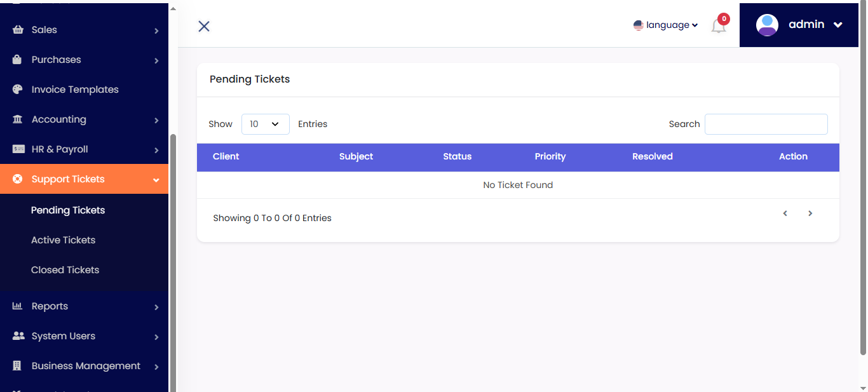Expand the Reports submenu arrow
This screenshot has height=392, width=868.
(x=156, y=307)
